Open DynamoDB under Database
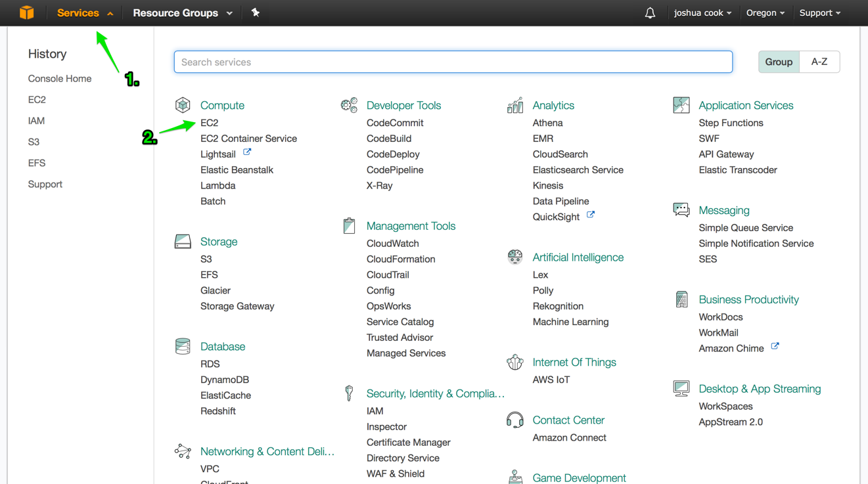868x484 pixels. tap(225, 380)
